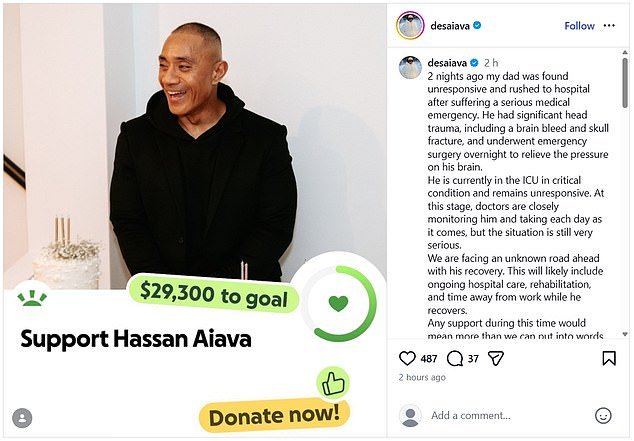Open comments via the speech bubble icon
The height and width of the screenshot is (441, 634).
[x=455, y=358]
